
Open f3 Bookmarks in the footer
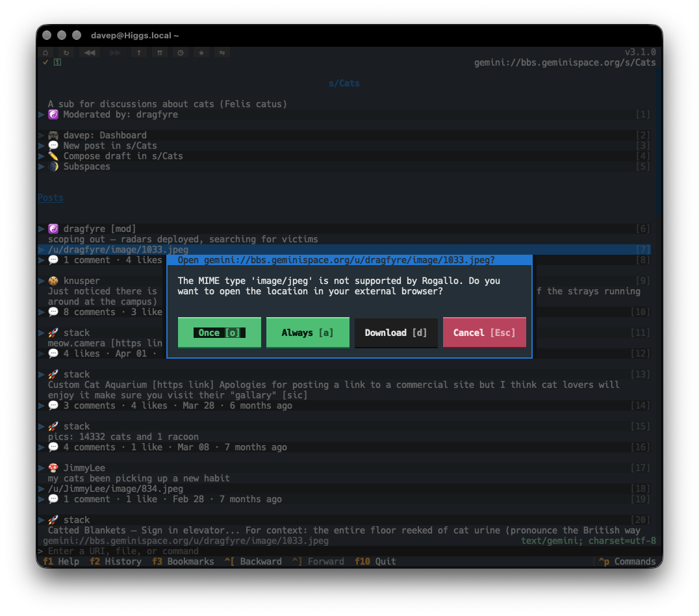(183, 561)
